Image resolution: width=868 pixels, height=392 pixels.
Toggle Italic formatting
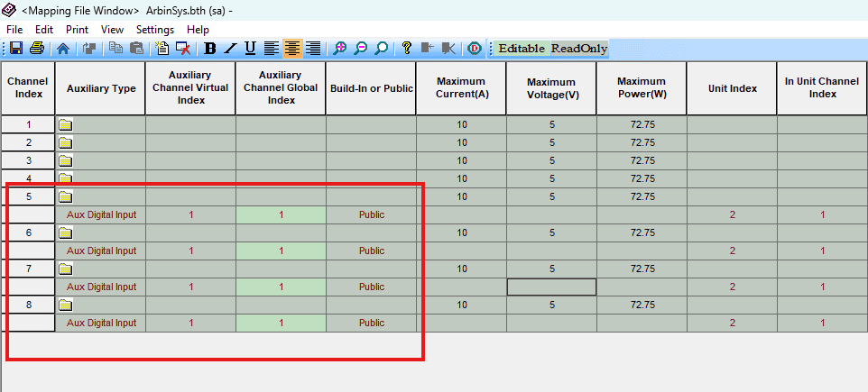230,49
